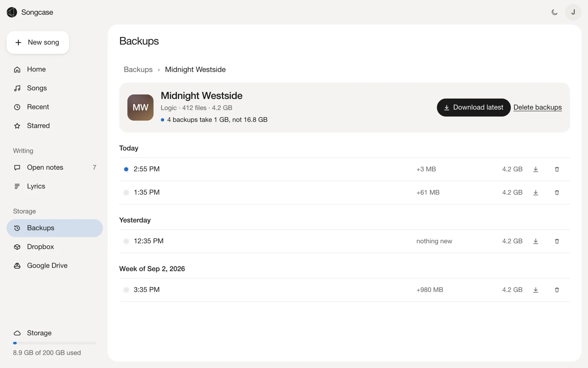This screenshot has width=588, height=368.
Task: Delete the 2:55 PM backup
Action: [x=557, y=169]
